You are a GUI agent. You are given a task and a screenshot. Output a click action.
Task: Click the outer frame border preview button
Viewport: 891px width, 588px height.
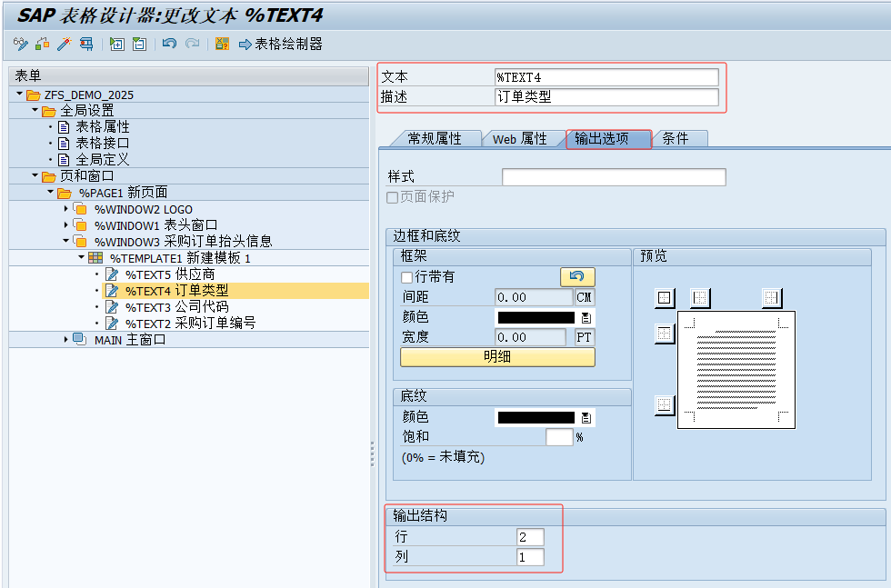point(665,298)
